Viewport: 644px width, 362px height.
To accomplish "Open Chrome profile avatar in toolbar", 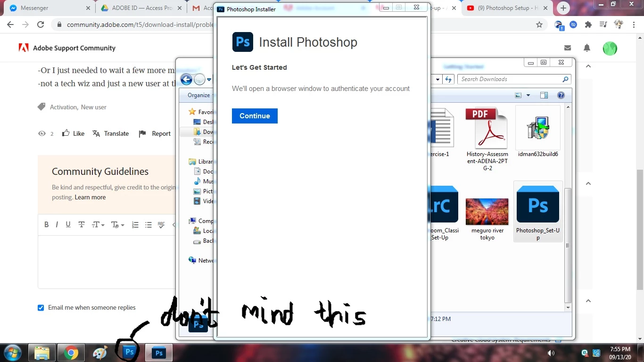I will coord(618,25).
